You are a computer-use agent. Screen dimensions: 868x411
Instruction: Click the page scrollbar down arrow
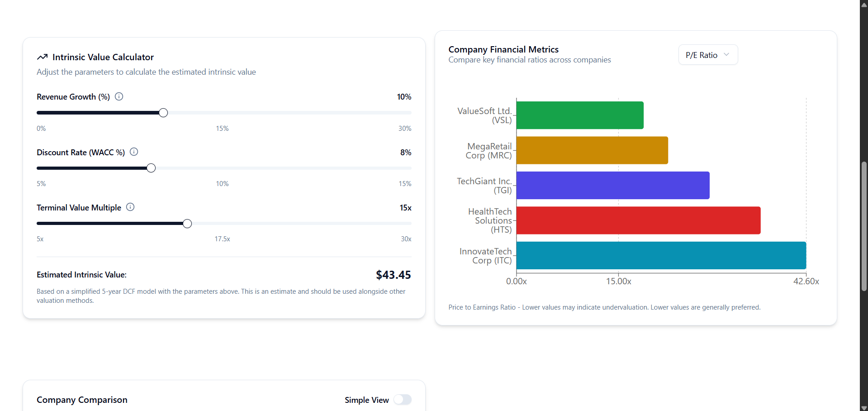click(864, 407)
